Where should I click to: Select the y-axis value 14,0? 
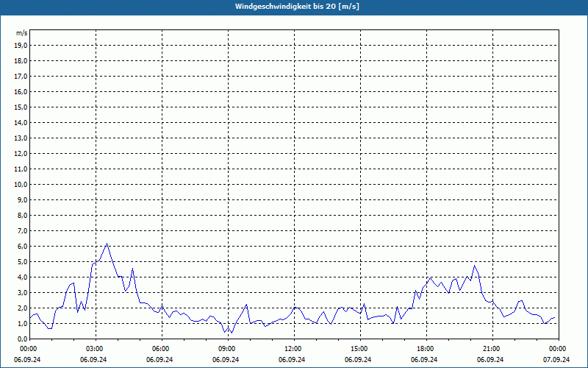(22, 122)
